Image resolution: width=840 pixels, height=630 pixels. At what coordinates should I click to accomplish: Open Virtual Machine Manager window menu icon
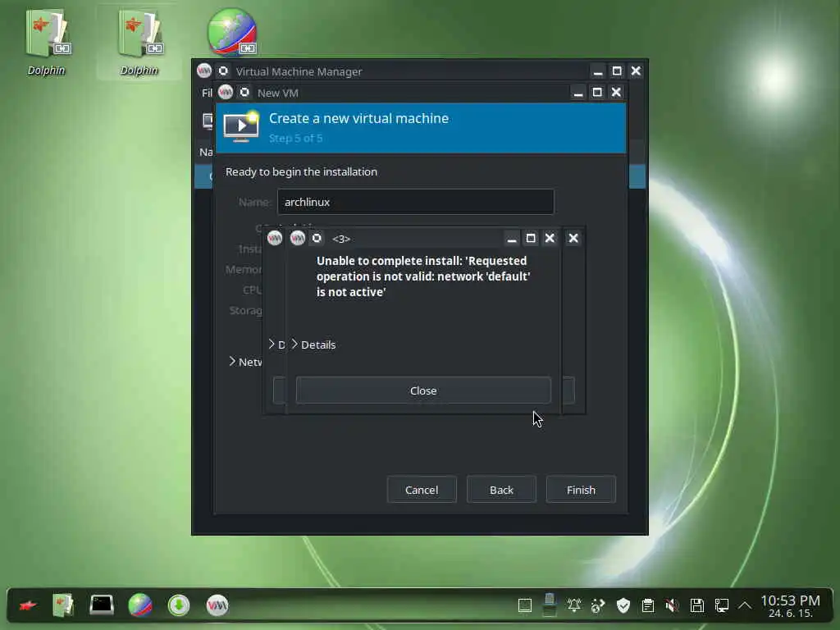(x=204, y=71)
